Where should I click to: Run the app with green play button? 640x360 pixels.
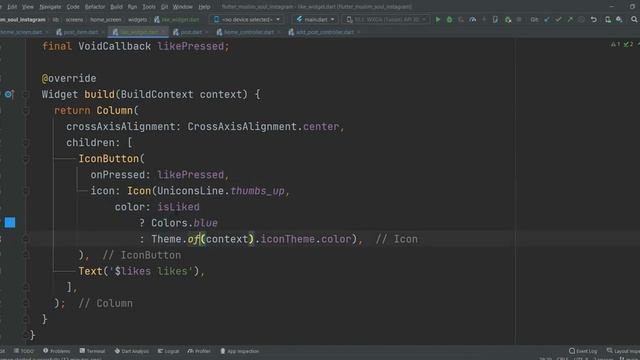coord(438,19)
